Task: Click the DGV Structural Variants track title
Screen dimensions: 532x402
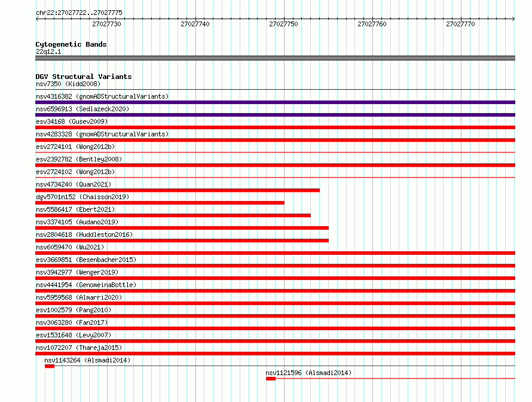Action: [84, 77]
